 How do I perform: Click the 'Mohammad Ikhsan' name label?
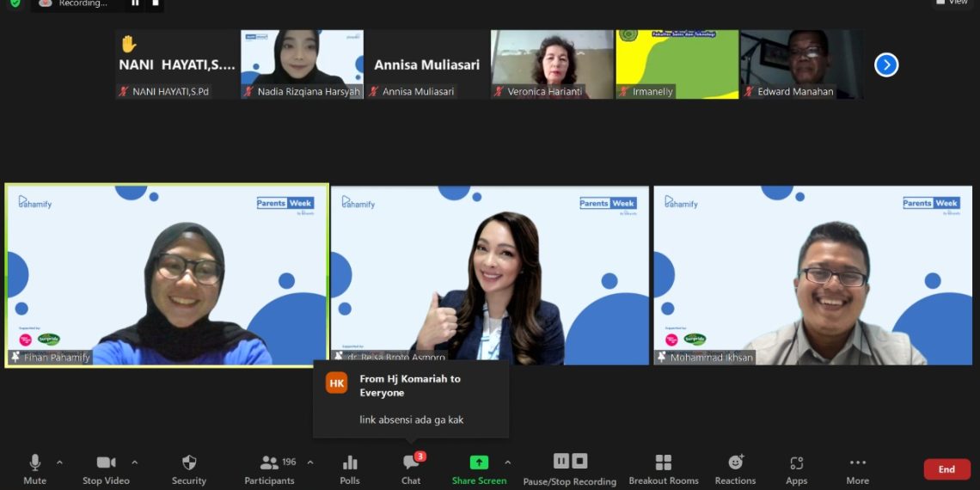tap(711, 358)
